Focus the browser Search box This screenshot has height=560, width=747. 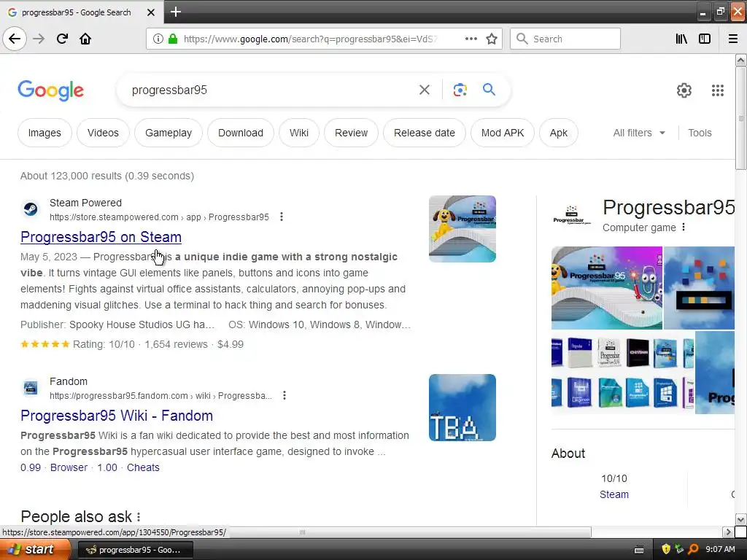565,39
